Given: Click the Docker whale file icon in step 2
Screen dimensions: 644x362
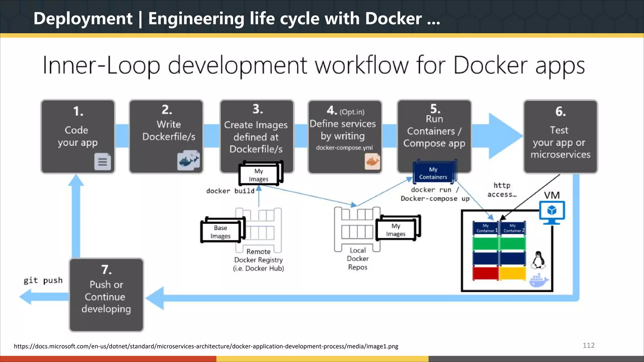Looking at the screenshot, I should (x=188, y=160).
